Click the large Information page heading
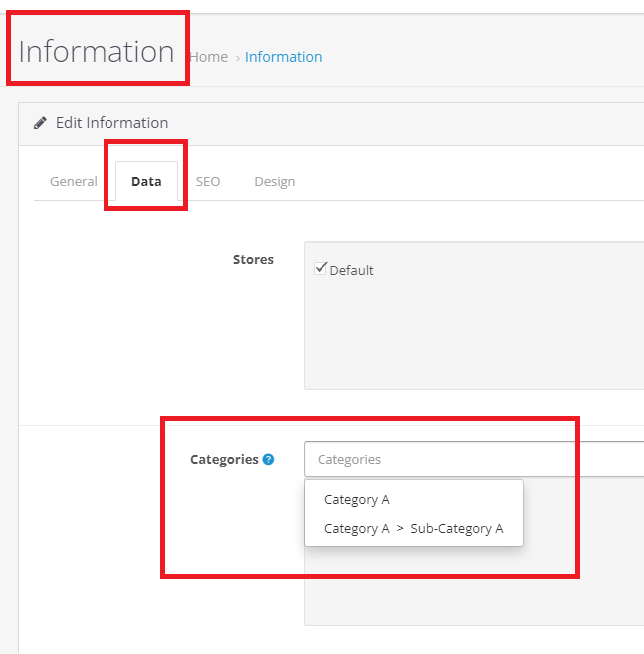Screen dimensions: 644x654 [x=97, y=51]
